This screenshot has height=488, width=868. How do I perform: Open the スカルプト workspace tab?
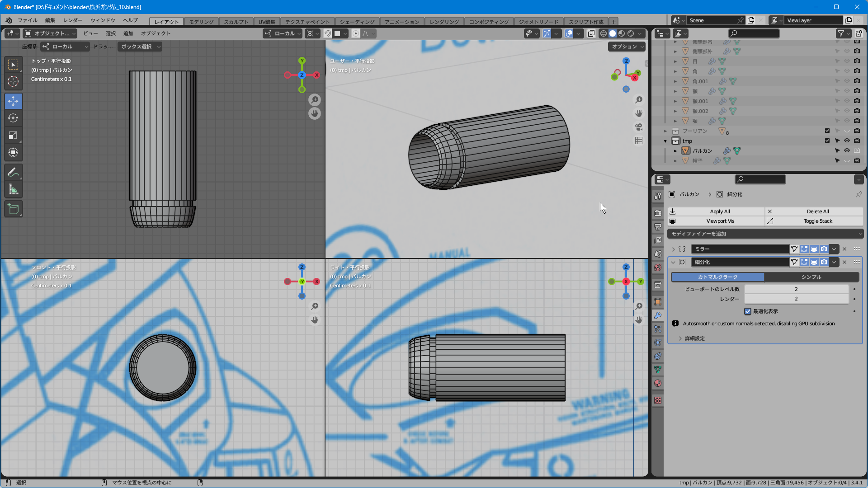(236, 22)
